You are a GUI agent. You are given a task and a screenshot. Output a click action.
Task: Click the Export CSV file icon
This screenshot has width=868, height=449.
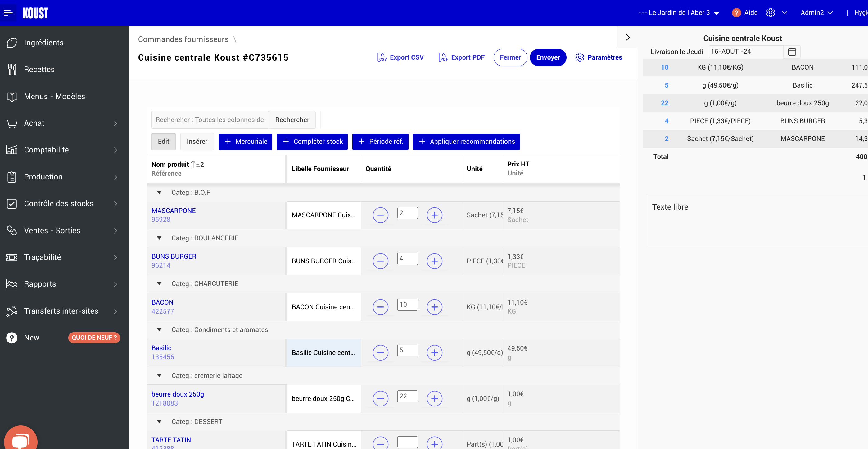(382, 57)
